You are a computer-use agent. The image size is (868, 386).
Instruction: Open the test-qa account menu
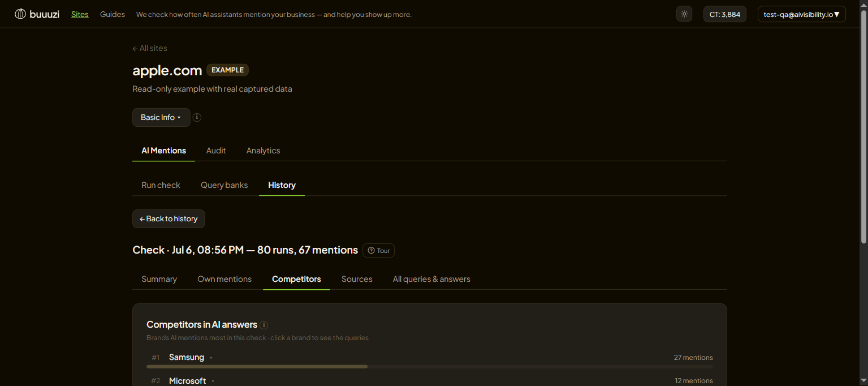[801, 14]
